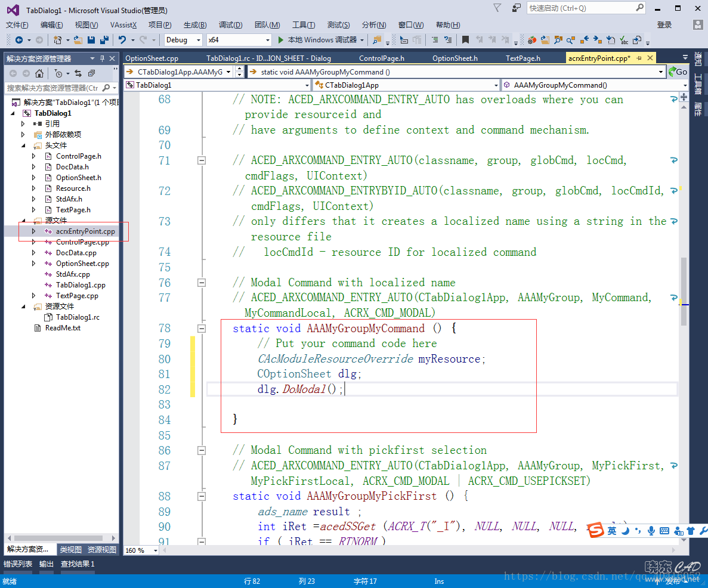Viewport: 708px width, 588px height.
Task: Collapse the code block at line 88
Action: tap(202, 496)
